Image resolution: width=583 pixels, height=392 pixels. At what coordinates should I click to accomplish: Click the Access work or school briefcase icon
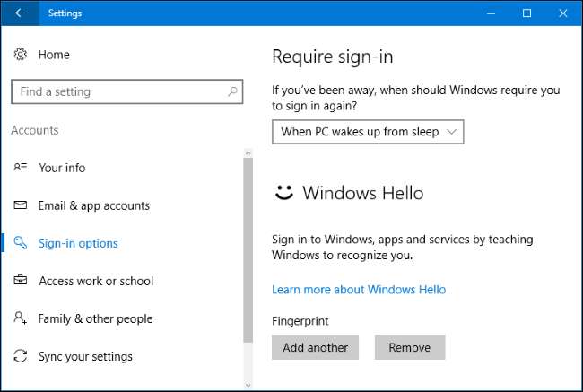coord(20,281)
